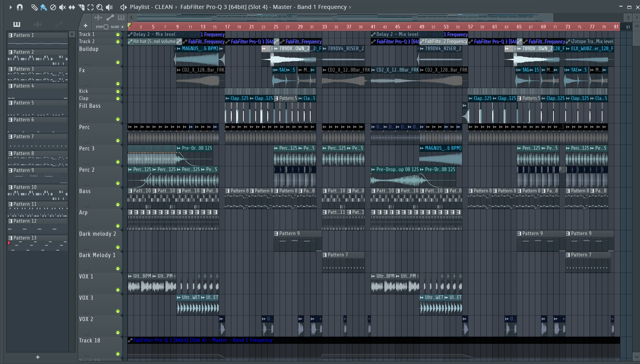Click the playlist overview minimap
Viewport: 640px width, 364px height.
[x=345, y=18]
